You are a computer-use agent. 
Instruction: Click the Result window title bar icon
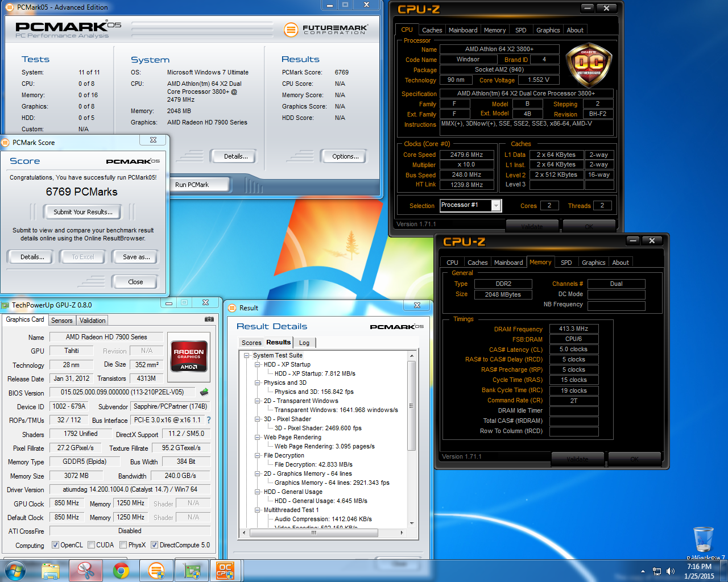pyautogui.click(x=232, y=308)
